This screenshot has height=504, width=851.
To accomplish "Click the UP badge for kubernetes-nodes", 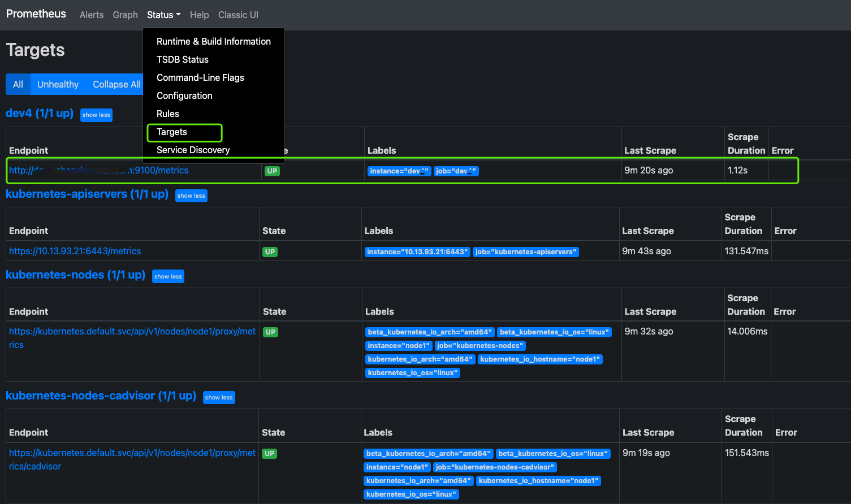I will click(270, 332).
